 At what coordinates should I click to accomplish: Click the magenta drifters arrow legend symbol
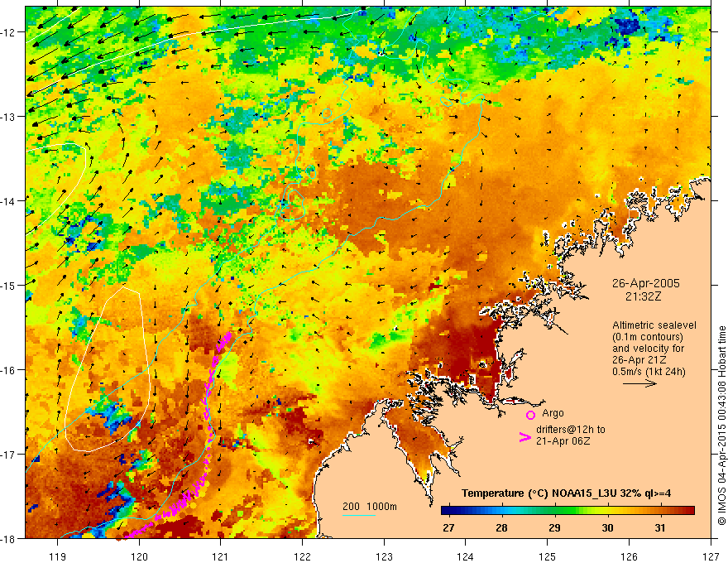click(x=524, y=437)
